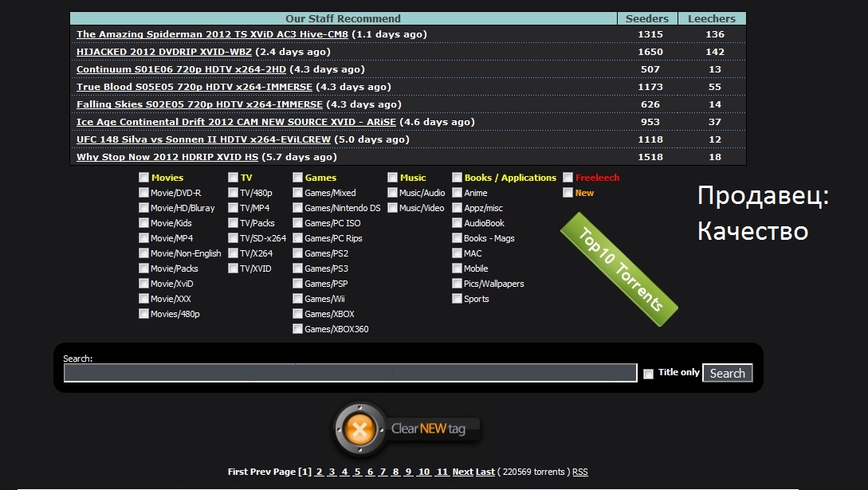
Task: Toggle the Books / Applications checkbox
Action: pyautogui.click(x=458, y=178)
